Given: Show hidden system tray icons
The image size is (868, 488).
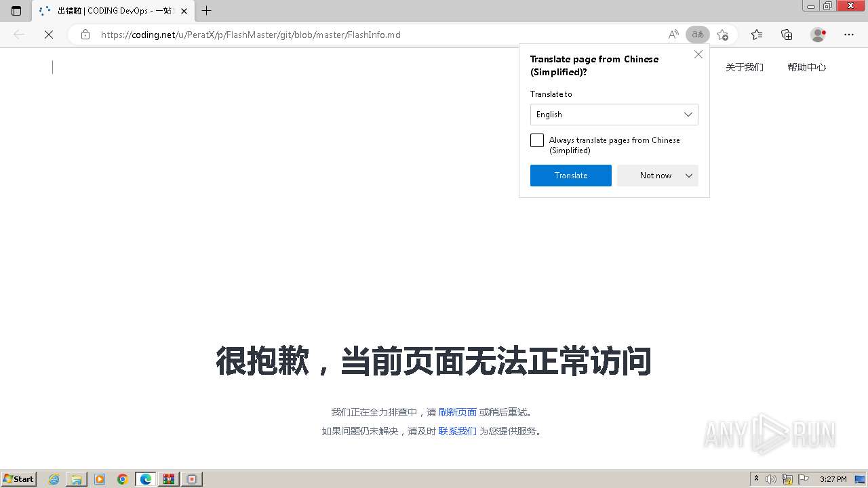Looking at the screenshot, I should tap(757, 479).
